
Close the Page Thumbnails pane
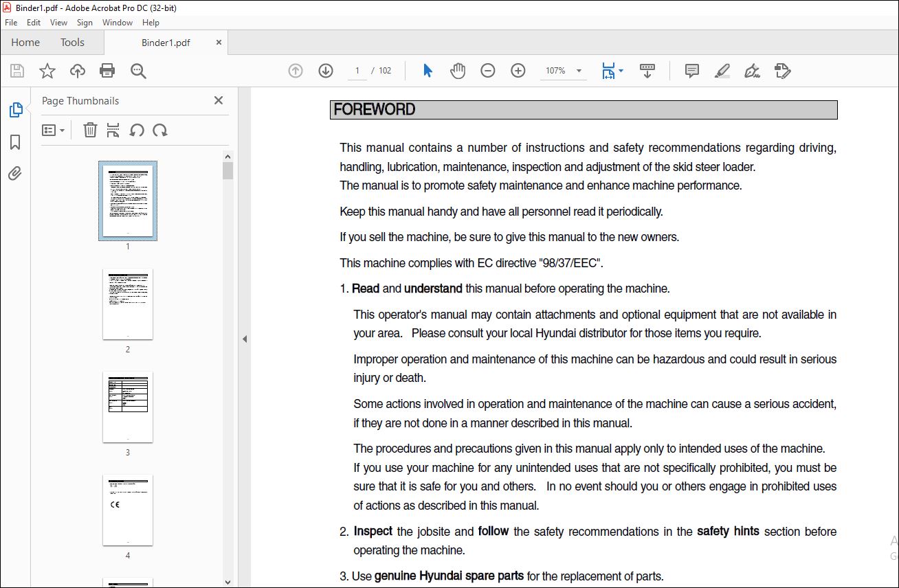click(x=219, y=100)
